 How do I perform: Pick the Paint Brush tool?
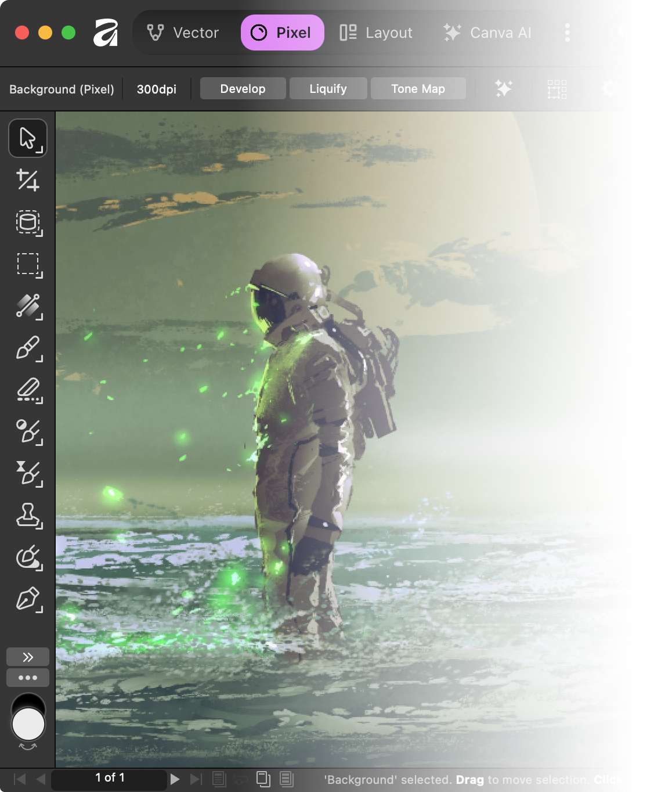(x=27, y=348)
